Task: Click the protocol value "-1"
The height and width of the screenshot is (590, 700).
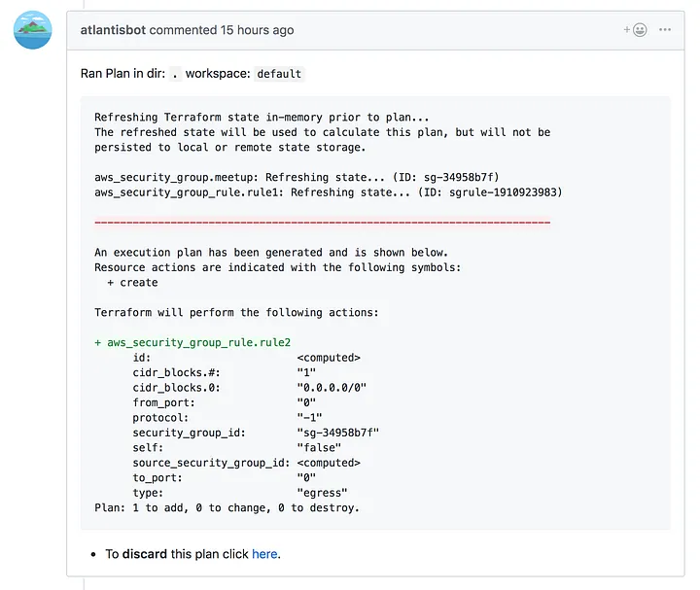Action: [309, 417]
